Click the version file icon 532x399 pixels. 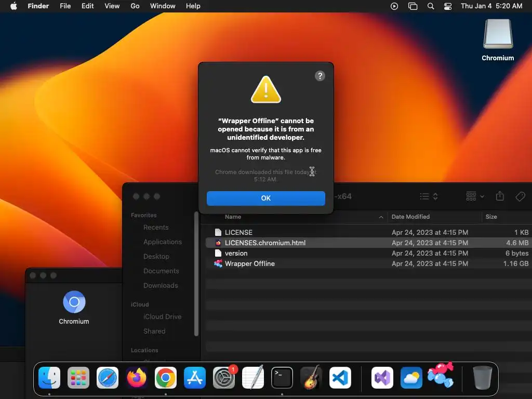tap(218, 253)
